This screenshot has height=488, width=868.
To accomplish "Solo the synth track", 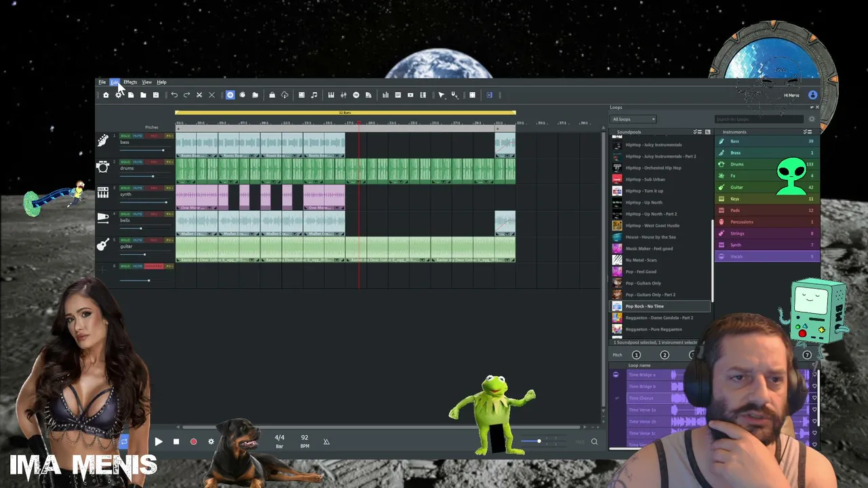I will click(125, 188).
